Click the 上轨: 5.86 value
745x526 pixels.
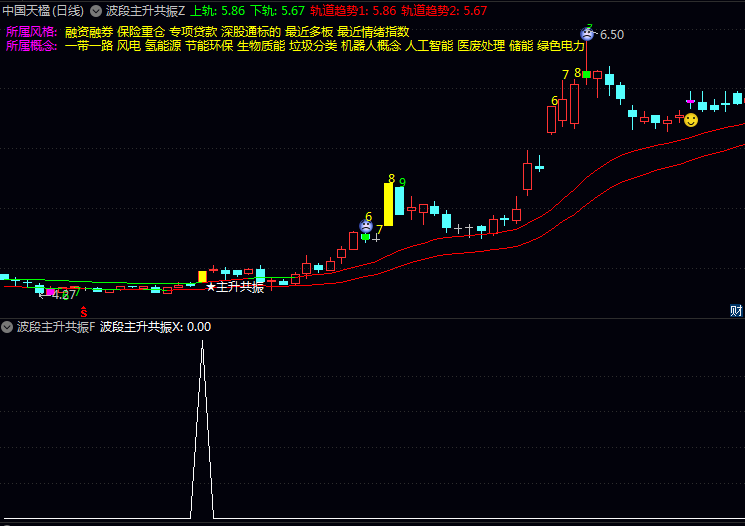(218, 10)
